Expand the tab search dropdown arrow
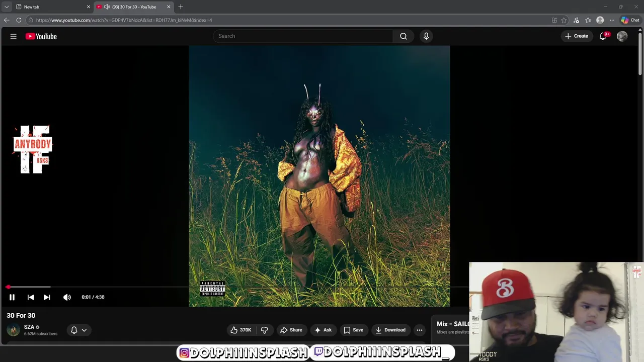 pyautogui.click(x=7, y=7)
